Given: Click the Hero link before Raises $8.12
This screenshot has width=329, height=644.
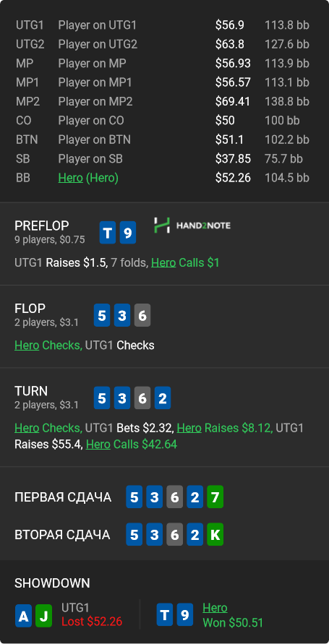Looking at the screenshot, I should (189, 428).
